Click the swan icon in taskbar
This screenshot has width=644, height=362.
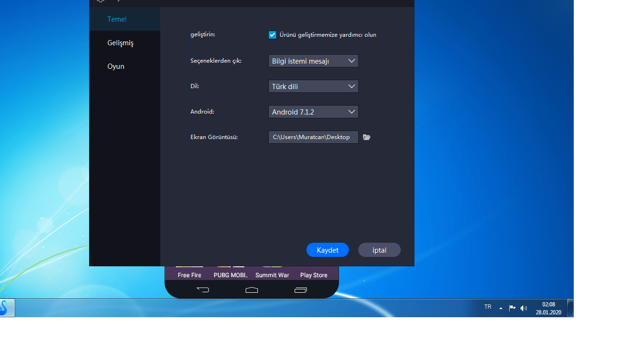(x=6, y=308)
